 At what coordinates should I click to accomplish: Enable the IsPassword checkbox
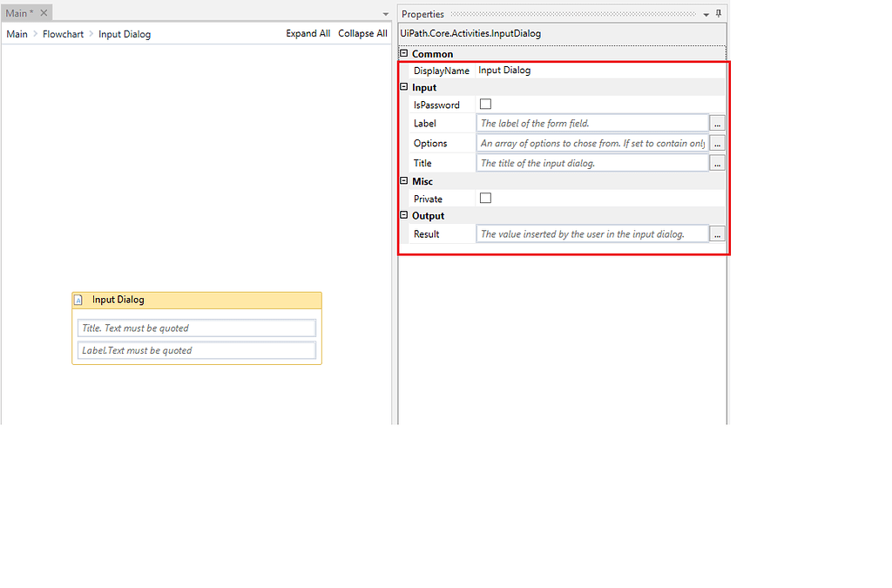[x=485, y=104]
